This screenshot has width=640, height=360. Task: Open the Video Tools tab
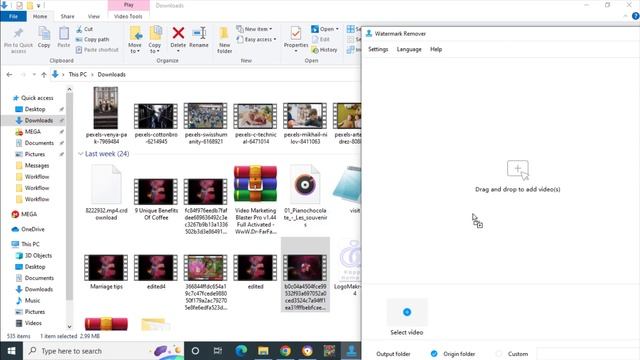tap(128, 16)
